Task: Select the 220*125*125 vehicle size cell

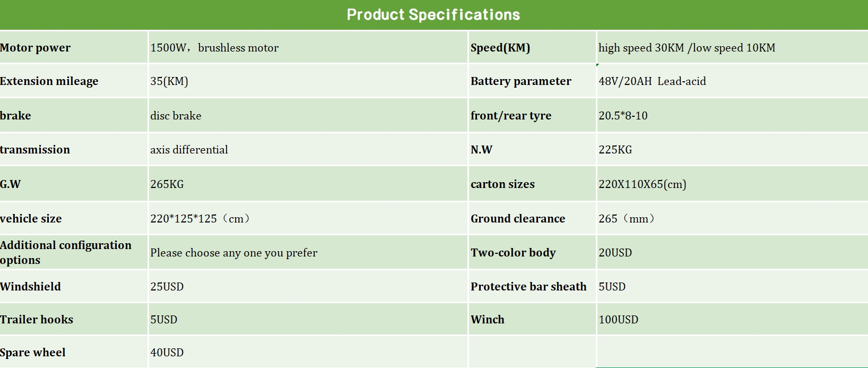Action: (199, 219)
